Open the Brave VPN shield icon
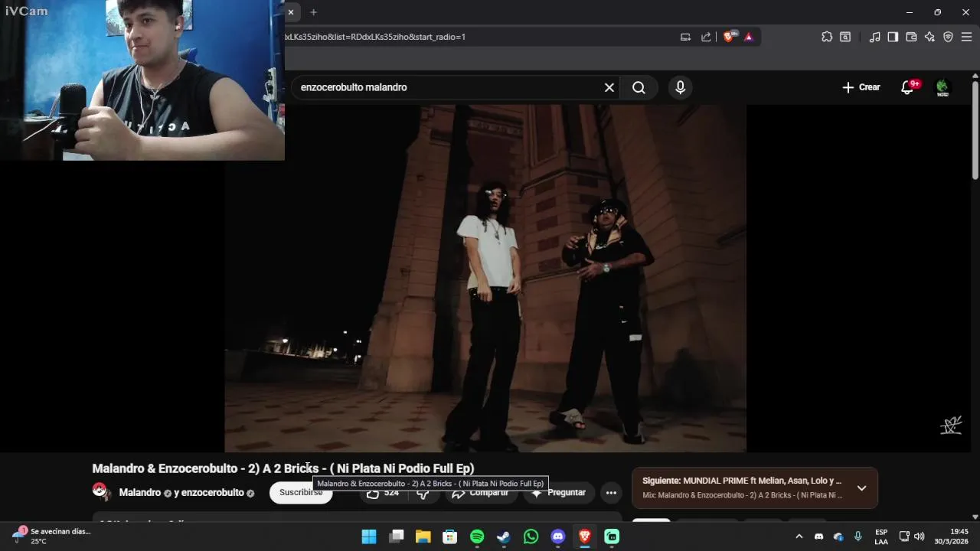The width and height of the screenshot is (980, 551). (x=948, y=37)
